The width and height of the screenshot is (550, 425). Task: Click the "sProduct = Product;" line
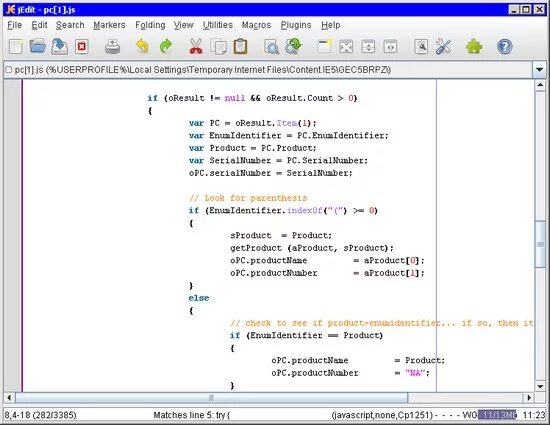[x=281, y=236]
